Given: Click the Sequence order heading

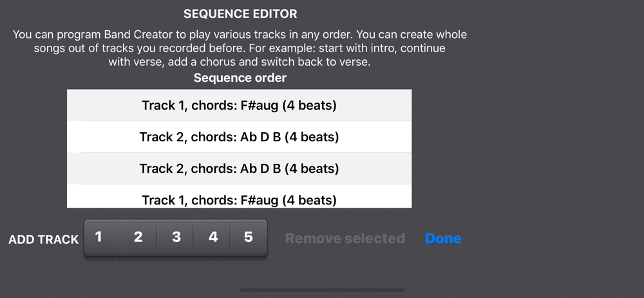Looking at the screenshot, I should coord(240,78).
